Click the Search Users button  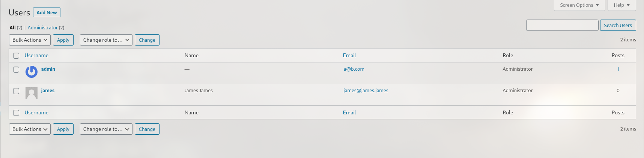(618, 26)
